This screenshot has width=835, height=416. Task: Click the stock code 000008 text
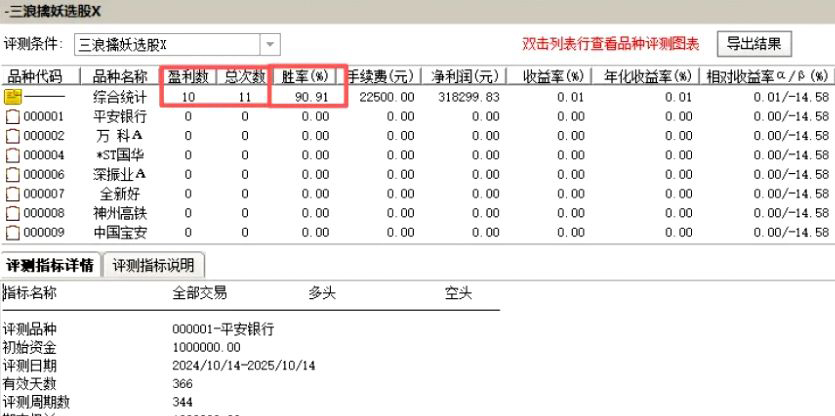point(44,214)
